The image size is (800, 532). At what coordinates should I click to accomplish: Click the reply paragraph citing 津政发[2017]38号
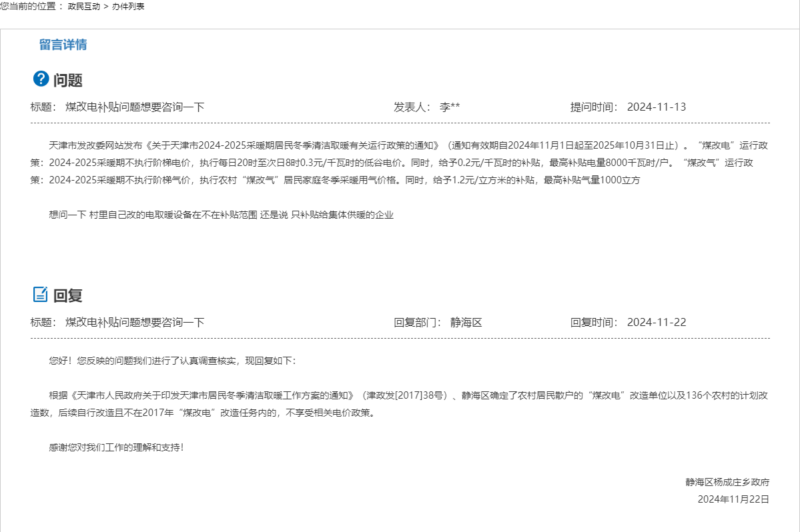pos(400,403)
